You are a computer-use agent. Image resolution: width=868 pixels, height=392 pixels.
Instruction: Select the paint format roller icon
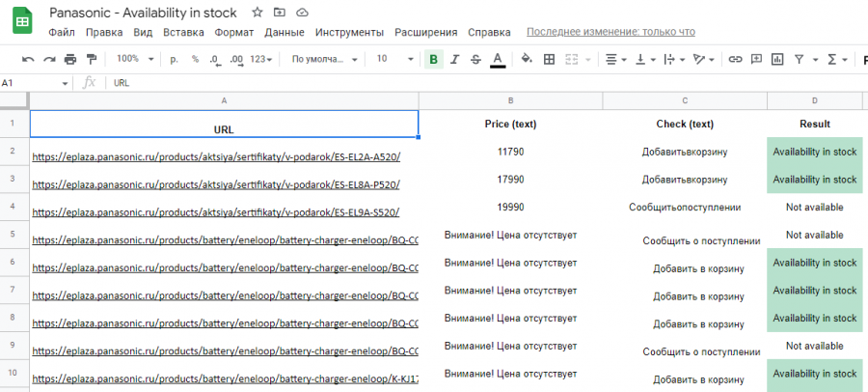[x=92, y=59]
